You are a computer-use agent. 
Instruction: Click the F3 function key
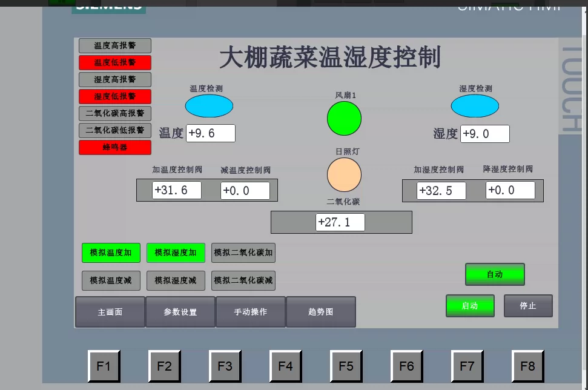coord(225,366)
